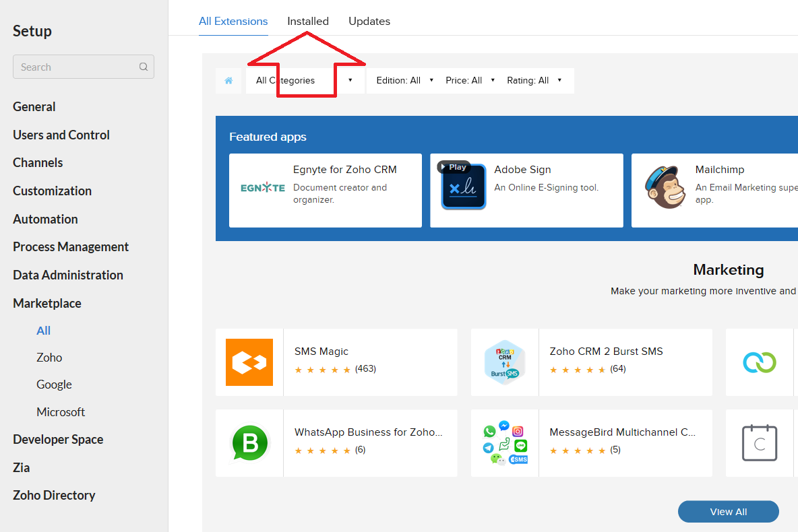Click the Egnyte logo in Featured apps
This screenshot has height=532, width=798.
tap(263, 188)
